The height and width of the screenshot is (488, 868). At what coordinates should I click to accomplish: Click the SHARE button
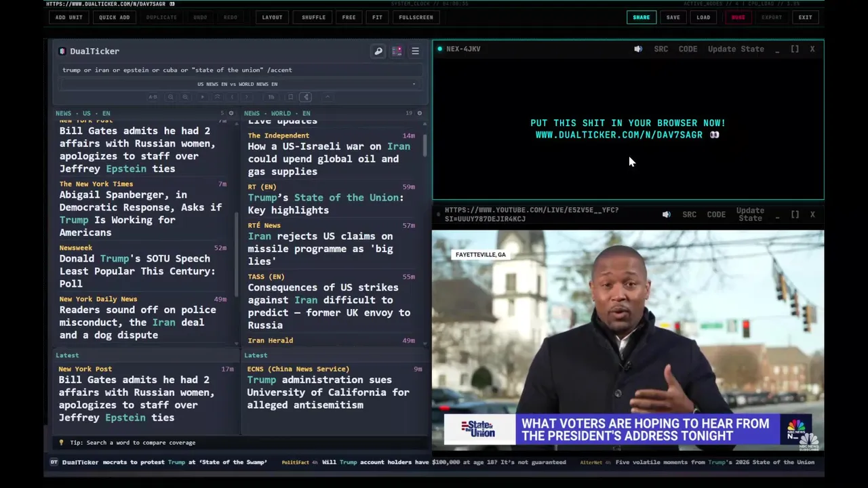pos(642,17)
